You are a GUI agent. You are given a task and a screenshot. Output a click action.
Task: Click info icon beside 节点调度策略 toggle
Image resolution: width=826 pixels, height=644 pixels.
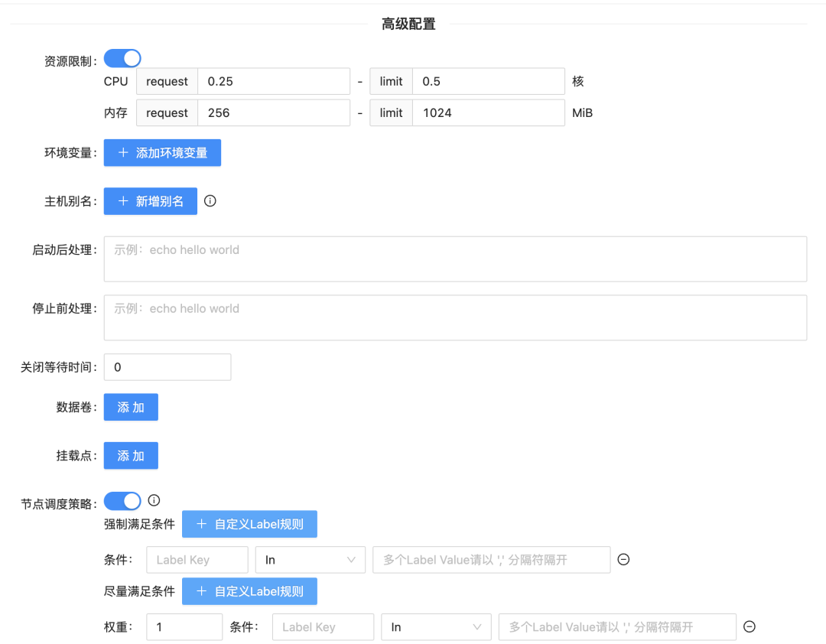click(154, 500)
